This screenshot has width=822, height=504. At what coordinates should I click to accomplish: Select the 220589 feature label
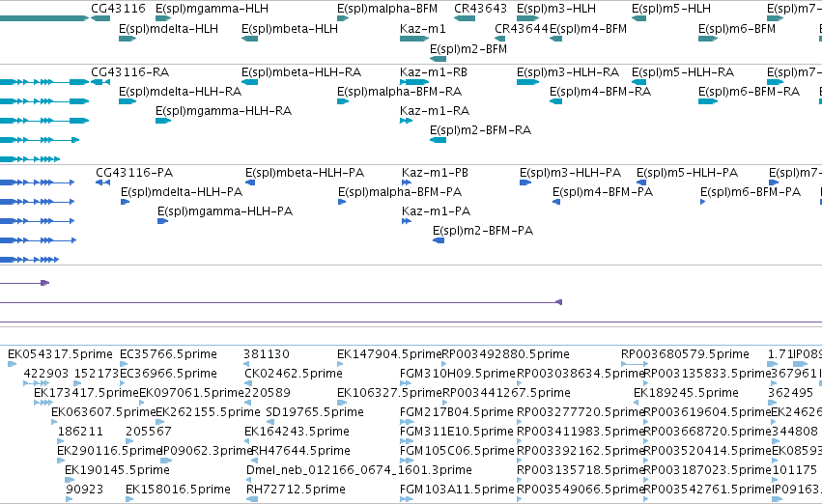pos(268,394)
